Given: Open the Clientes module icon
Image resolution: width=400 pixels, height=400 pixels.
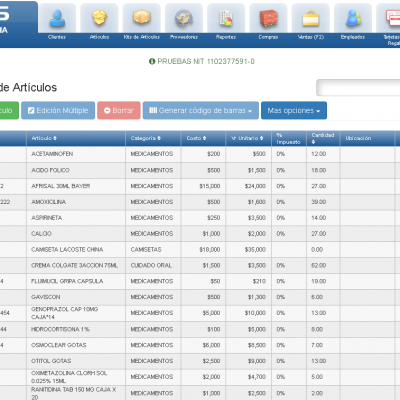Looking at the screenshot, I should click(57, 18).
